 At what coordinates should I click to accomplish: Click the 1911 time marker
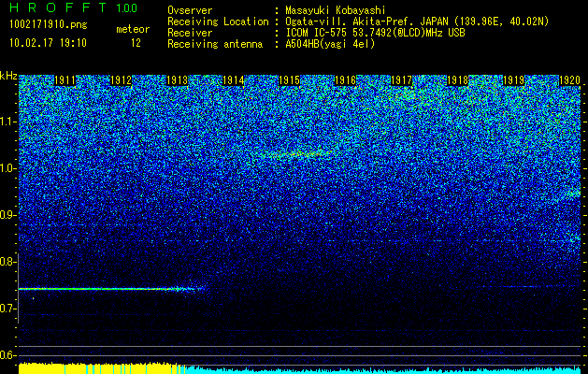click(x=65, y=80)
